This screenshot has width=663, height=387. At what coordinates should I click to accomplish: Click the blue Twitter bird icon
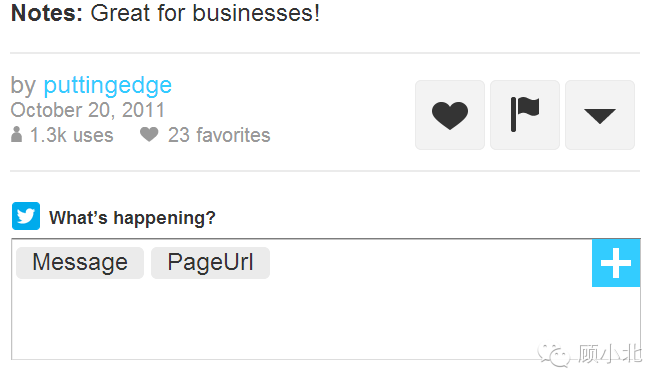click(x=26, y=216)
